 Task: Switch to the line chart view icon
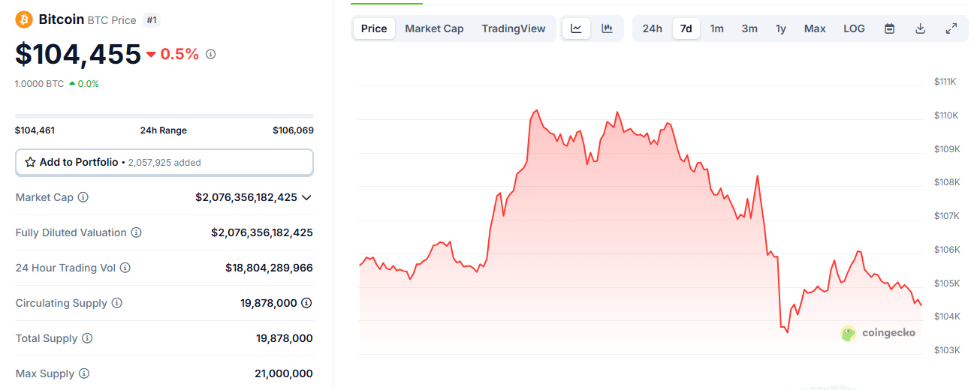point(576,28)
